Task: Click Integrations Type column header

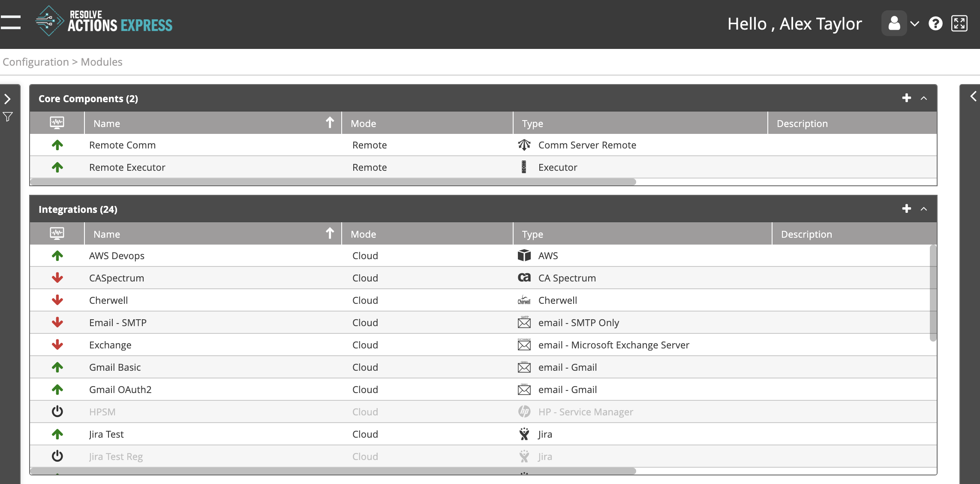Action: point(643,234)
